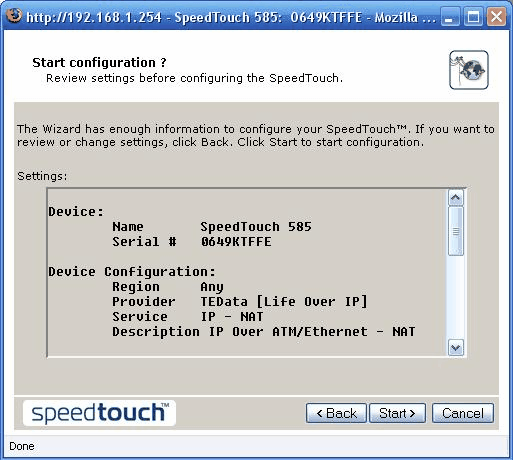This screenshot has height=460, width=513.
Task: Maximize the browser window
Action: 473,16
